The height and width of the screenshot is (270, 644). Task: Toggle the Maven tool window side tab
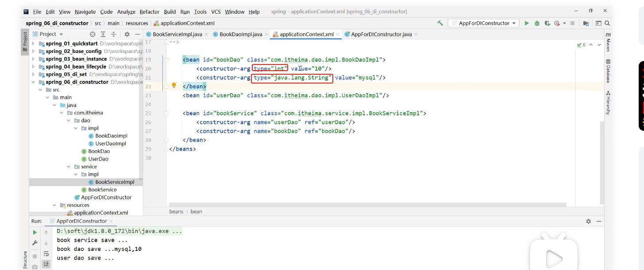(x=608, y=42)
